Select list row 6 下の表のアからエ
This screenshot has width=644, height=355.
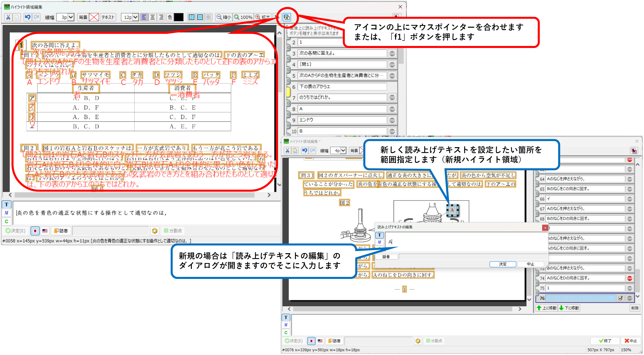point(342,86)
